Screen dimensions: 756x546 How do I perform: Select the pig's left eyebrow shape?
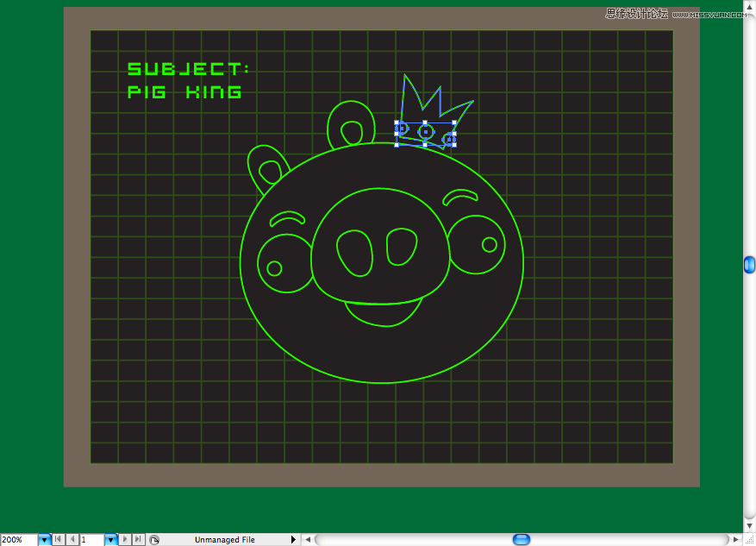point(287,218)
